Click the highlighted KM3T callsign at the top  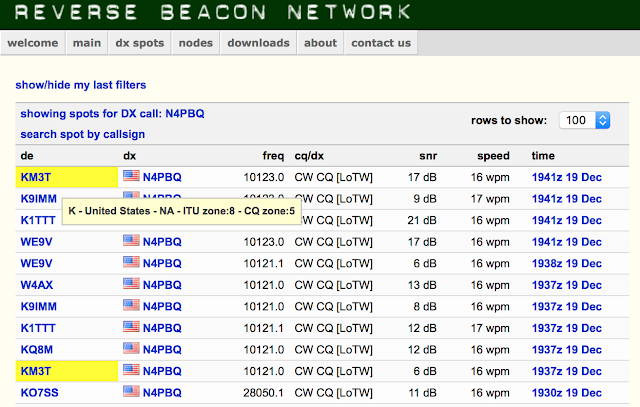36,177
